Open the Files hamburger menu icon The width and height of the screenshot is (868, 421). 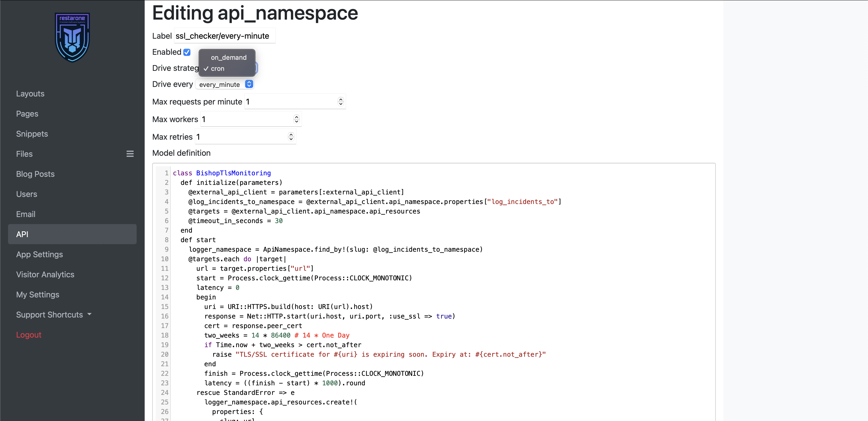coord(130,154)
